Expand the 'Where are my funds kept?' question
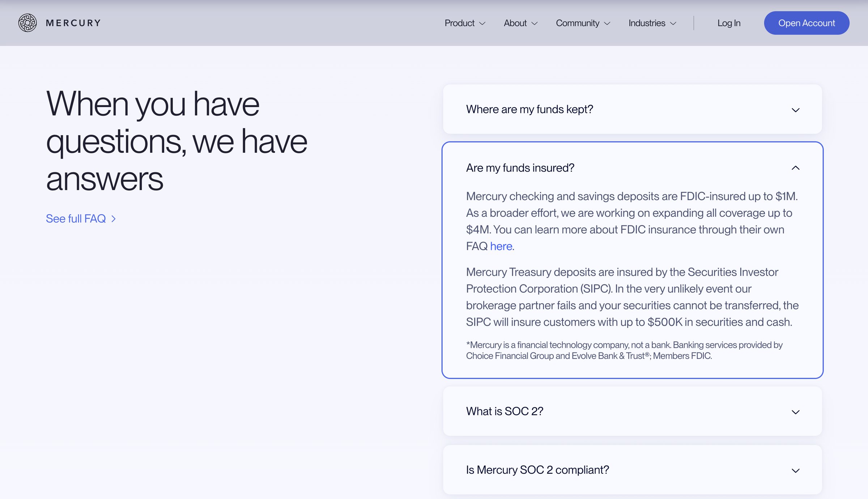The height and width of the screenshot is (499, 868). pos(632,109)
